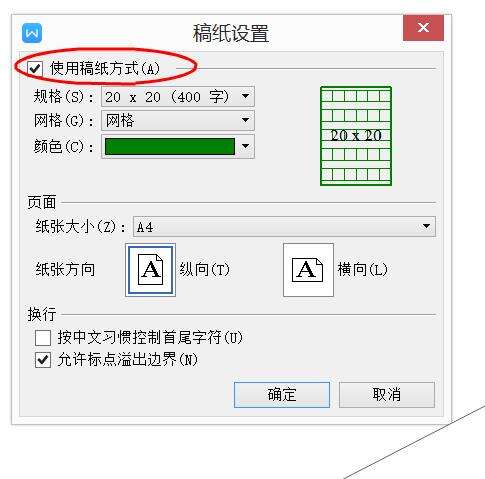
Task: Click the 20 x 20 grid preview
Action: [356, 136]
